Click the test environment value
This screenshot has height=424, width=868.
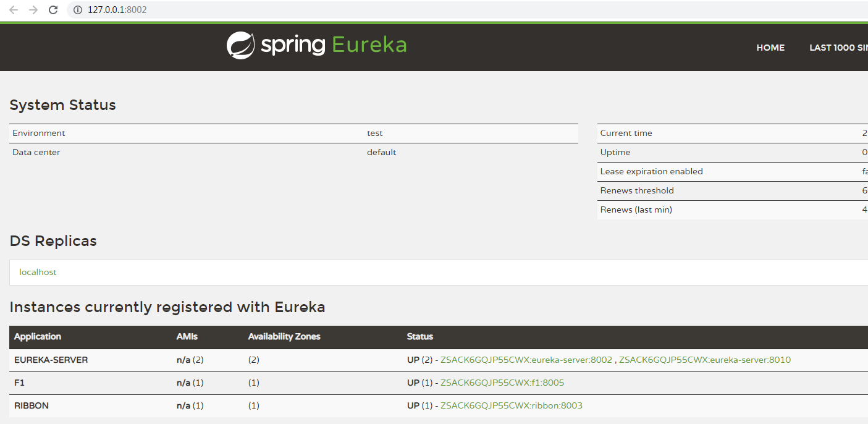375,133
